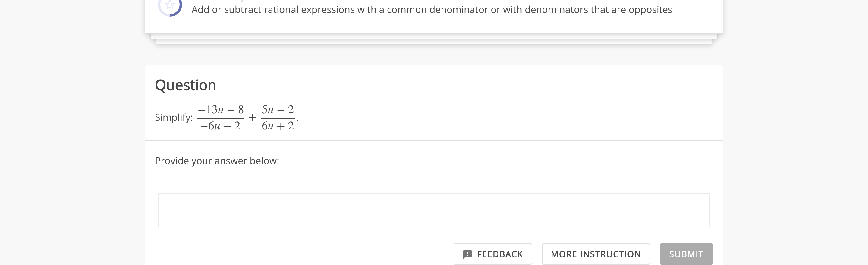Screen dimensions: 868x265
Task: Select the numerator 5u − 2
Action: click(278, 109)
